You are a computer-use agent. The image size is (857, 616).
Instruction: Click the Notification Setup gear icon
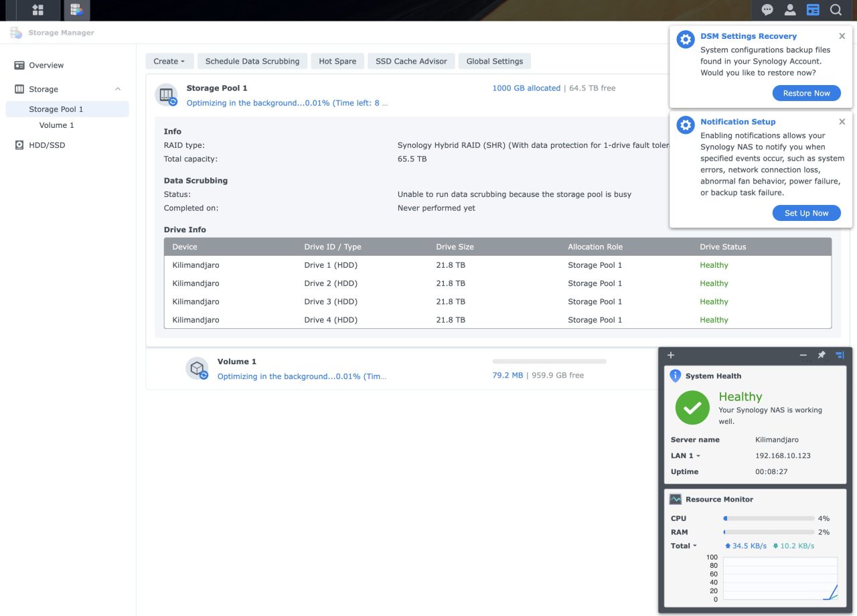point(686,125)
